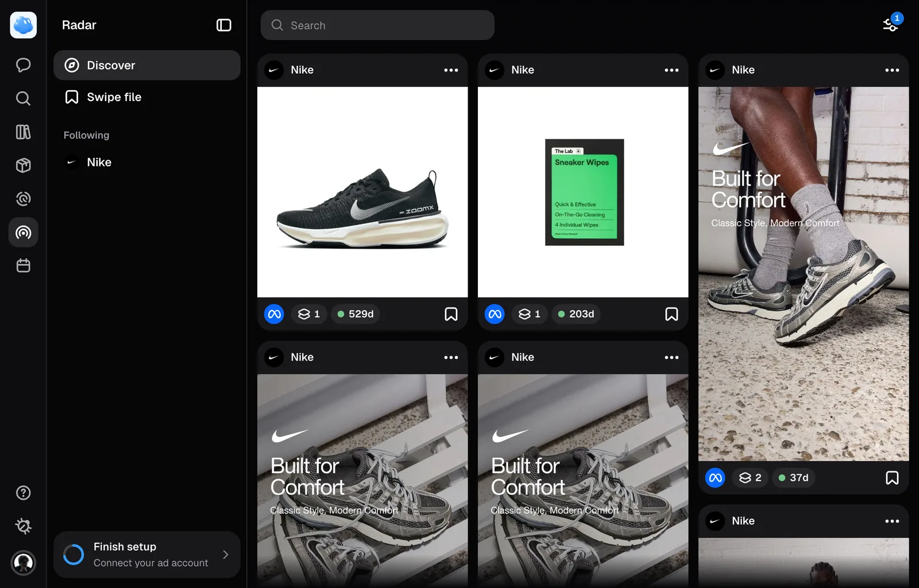
Task: Open the chat bubble icon in sidebar
Action: (x=23, y=65)
